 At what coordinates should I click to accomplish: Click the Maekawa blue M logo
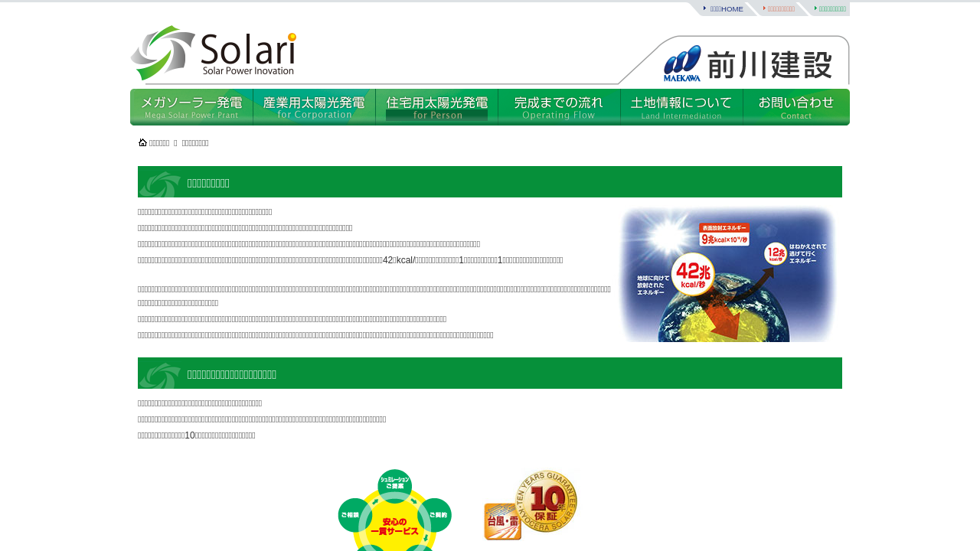click(681, 63)
